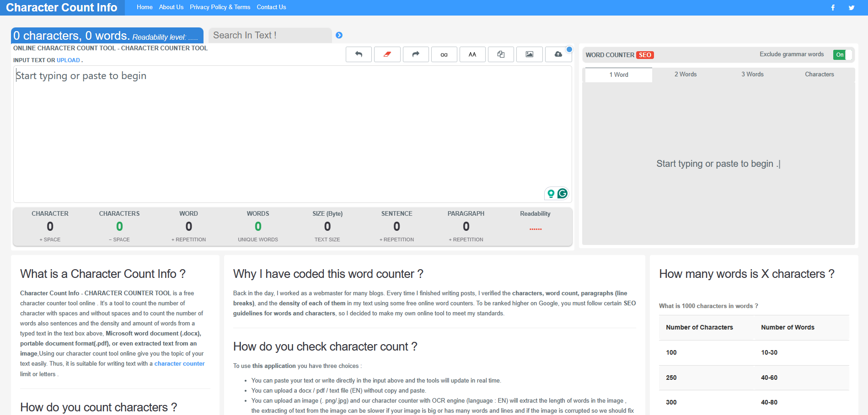
Task: Click the image upload icon button
Action: (530, 54)
